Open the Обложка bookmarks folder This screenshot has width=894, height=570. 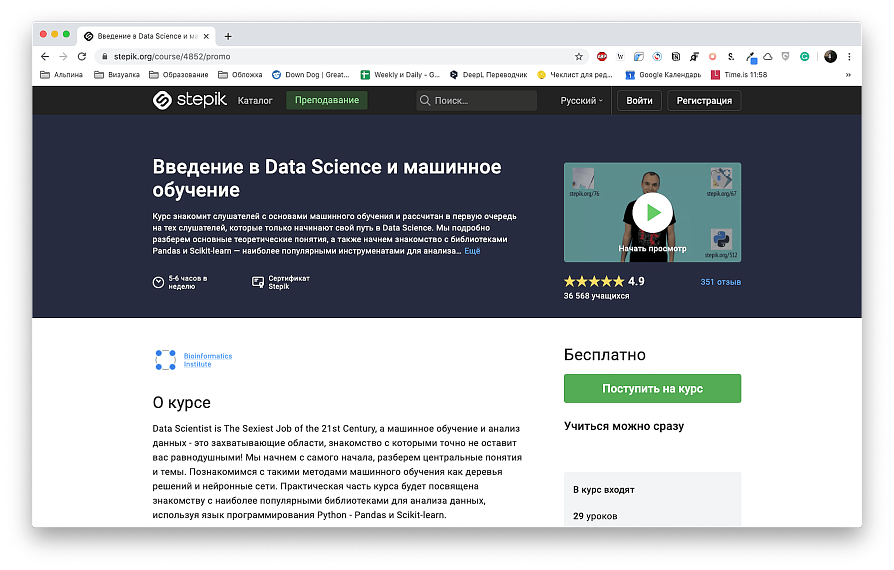[240, 75]
